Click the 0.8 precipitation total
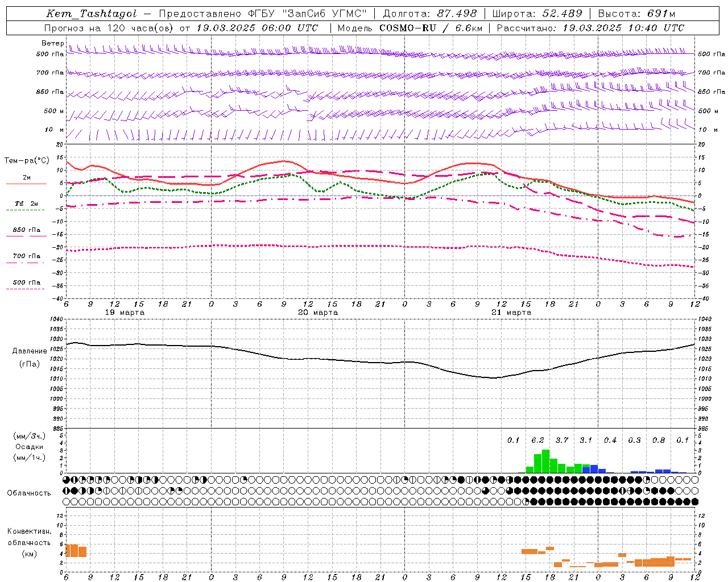Image resolution: width=728 pixels, height=582 pixels. click(x=659, y=440)
